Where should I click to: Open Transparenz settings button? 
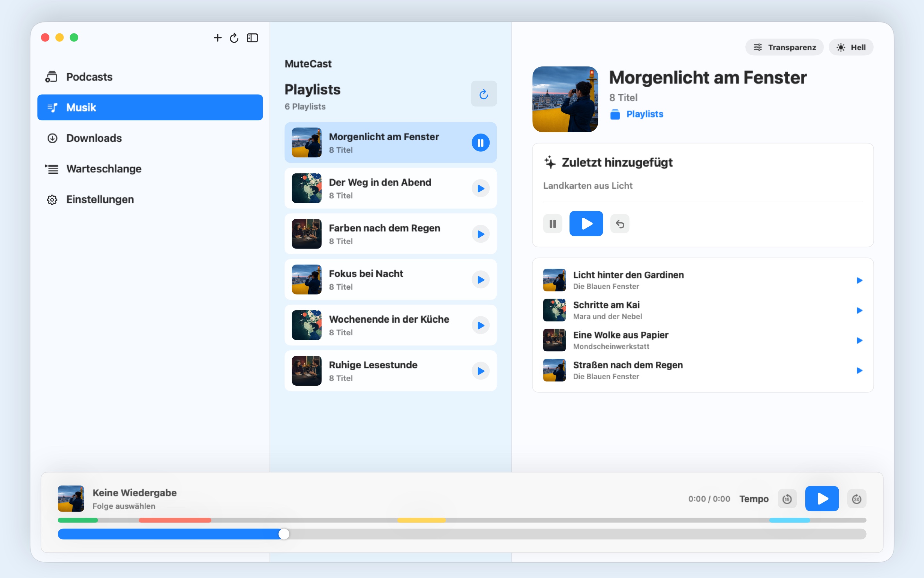(784, 47)
